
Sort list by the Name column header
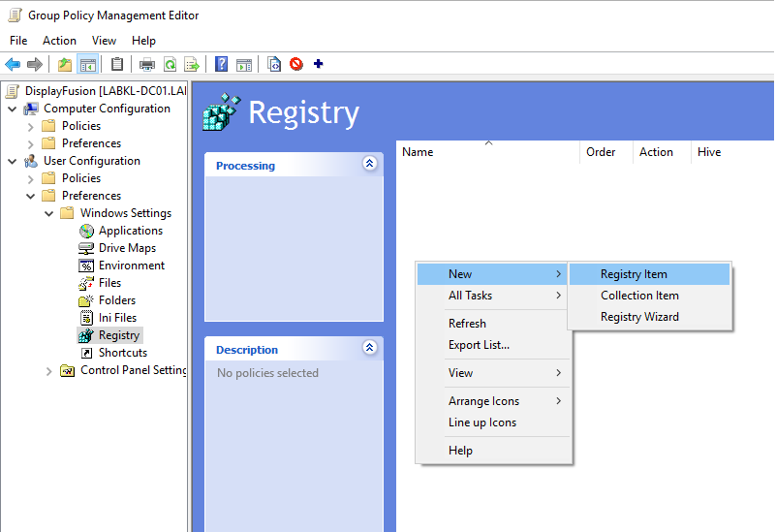(x=418, y=152)
